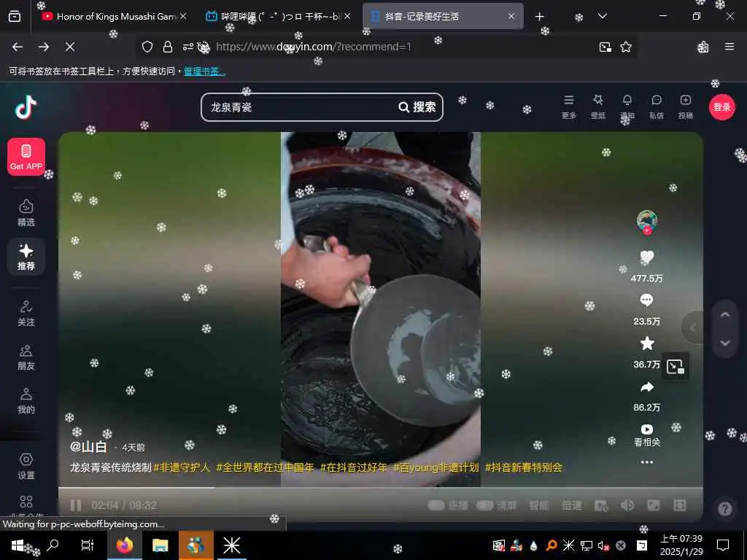Share the video with 86.2万 shares

coord(647,387)
